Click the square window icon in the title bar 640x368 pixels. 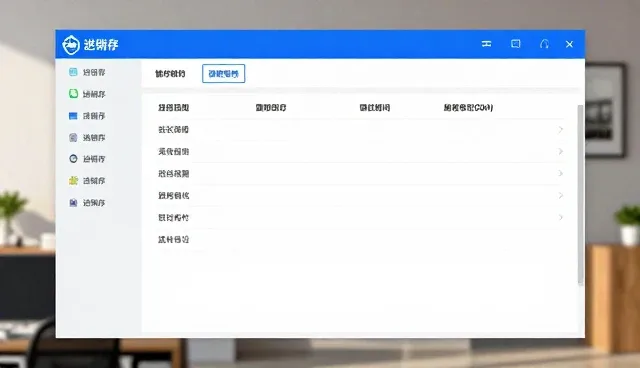(x=516, y=44)
